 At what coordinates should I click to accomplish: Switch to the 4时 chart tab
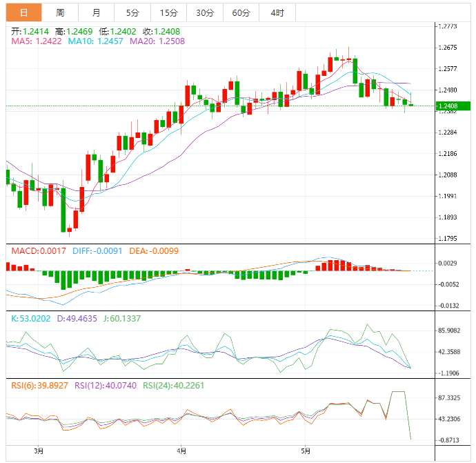277,12
